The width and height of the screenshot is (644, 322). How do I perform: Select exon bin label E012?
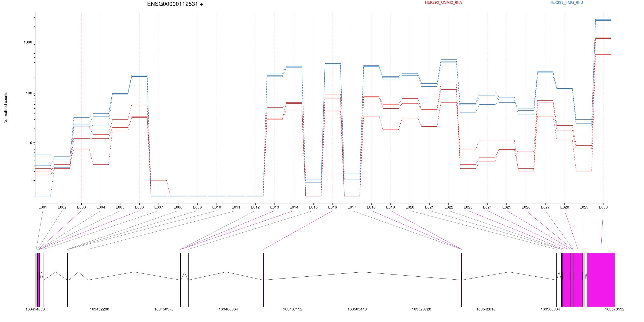click(255, 207)
